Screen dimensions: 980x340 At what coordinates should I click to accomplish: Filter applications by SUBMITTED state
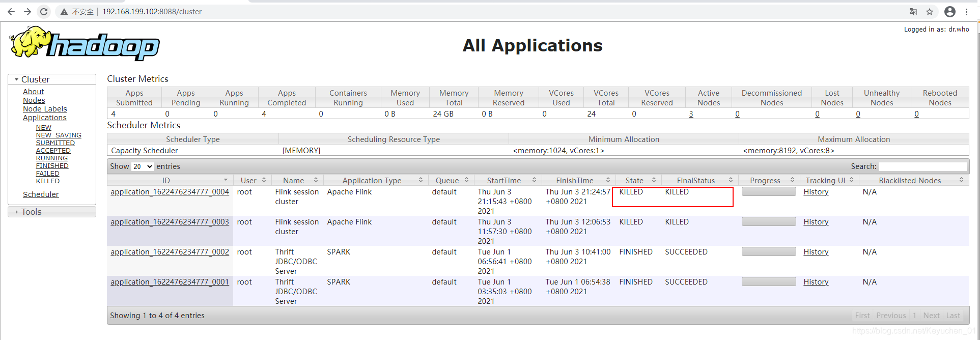pos(55,143)
